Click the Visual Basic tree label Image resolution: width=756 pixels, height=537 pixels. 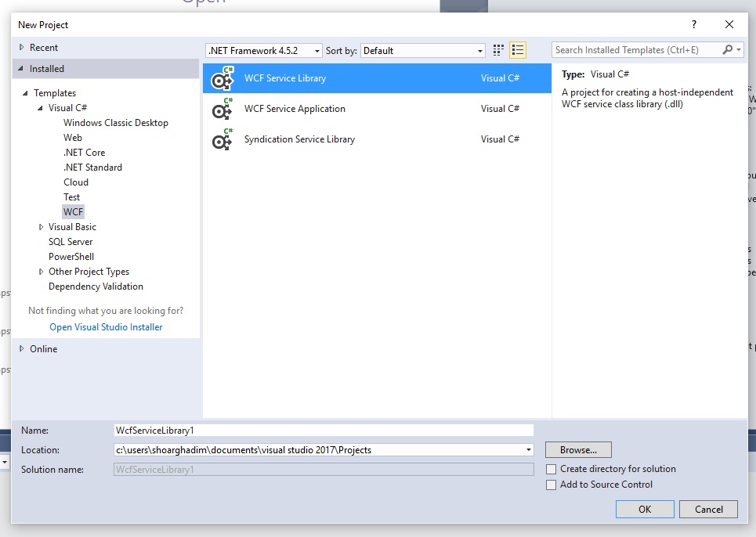pos(72,227)
